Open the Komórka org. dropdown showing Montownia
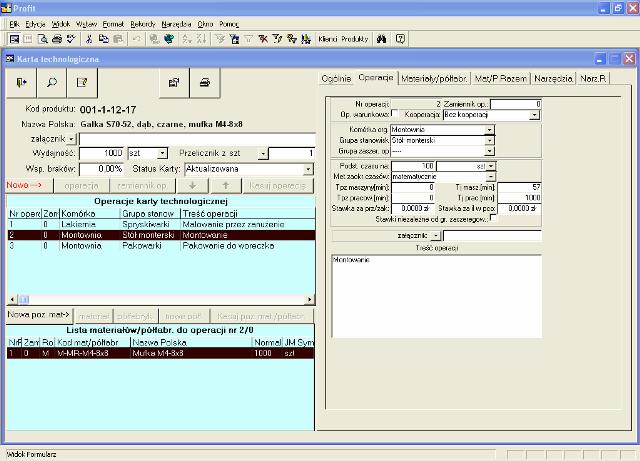Image resolution: width=640 pixels, height=461 pixels. coord(489,130)
